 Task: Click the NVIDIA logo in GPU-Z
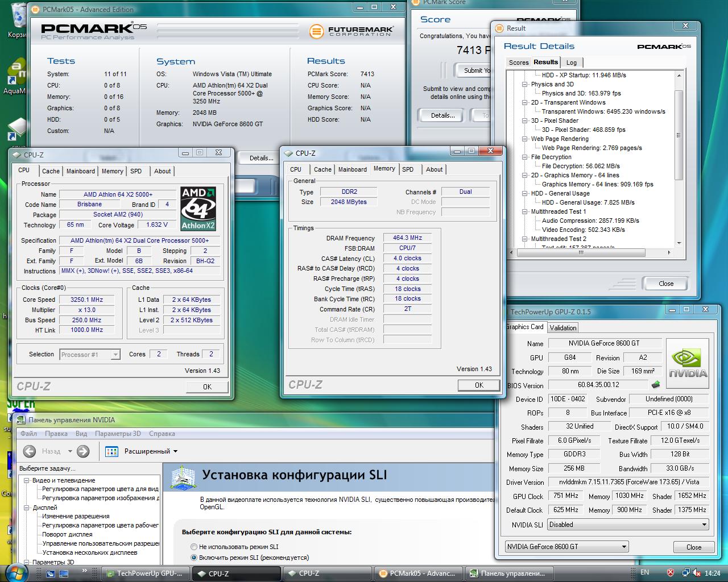coord(688,364)
